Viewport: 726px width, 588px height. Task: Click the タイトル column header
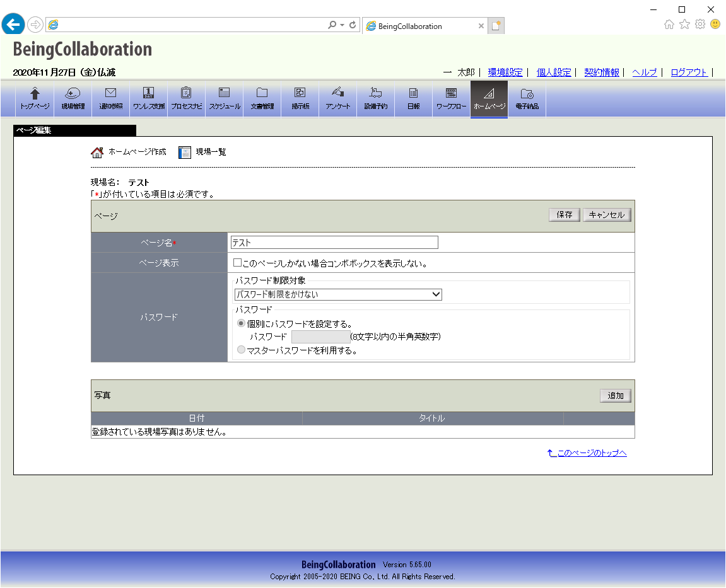[432, 418]
